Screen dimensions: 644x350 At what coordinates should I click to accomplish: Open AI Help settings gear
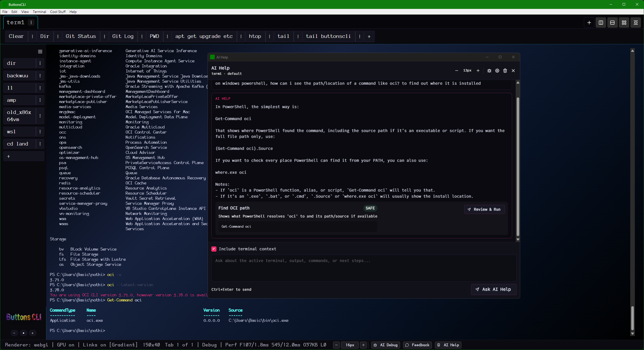point(497,71)
